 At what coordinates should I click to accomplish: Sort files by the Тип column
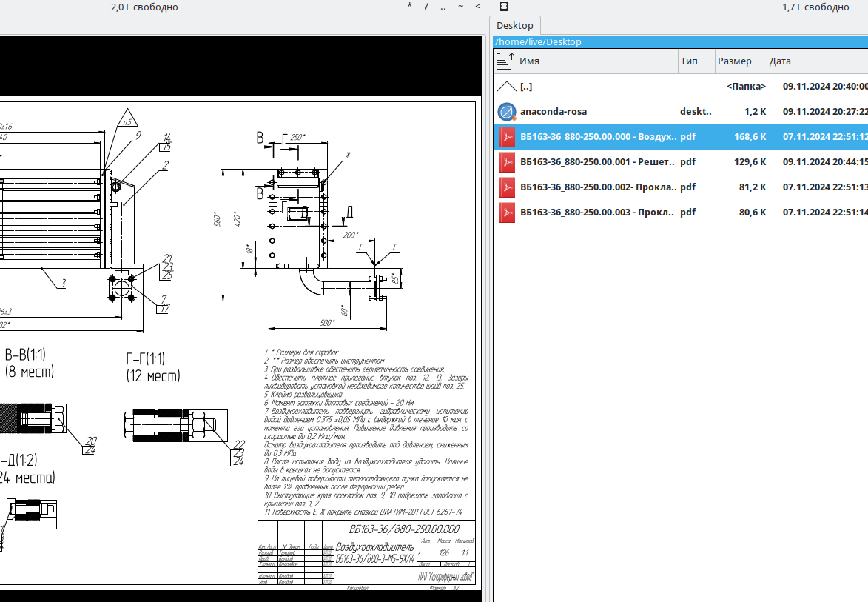coord(689,61)
